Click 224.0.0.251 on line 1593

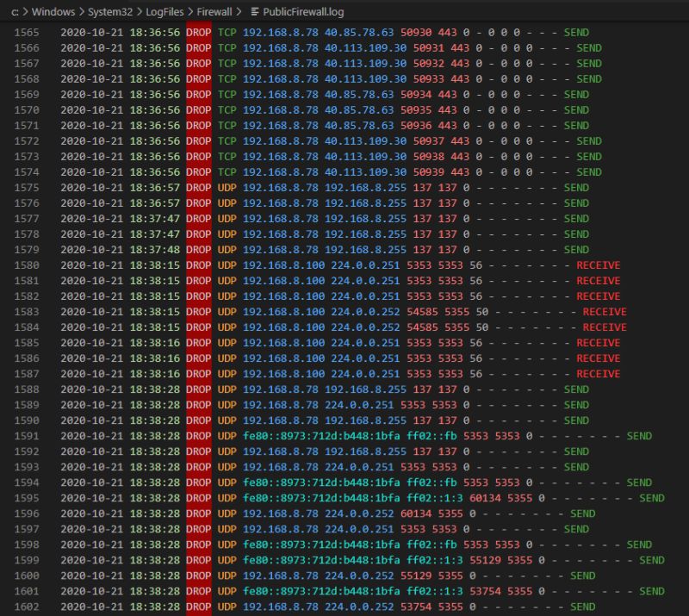[x=359, y=467]
